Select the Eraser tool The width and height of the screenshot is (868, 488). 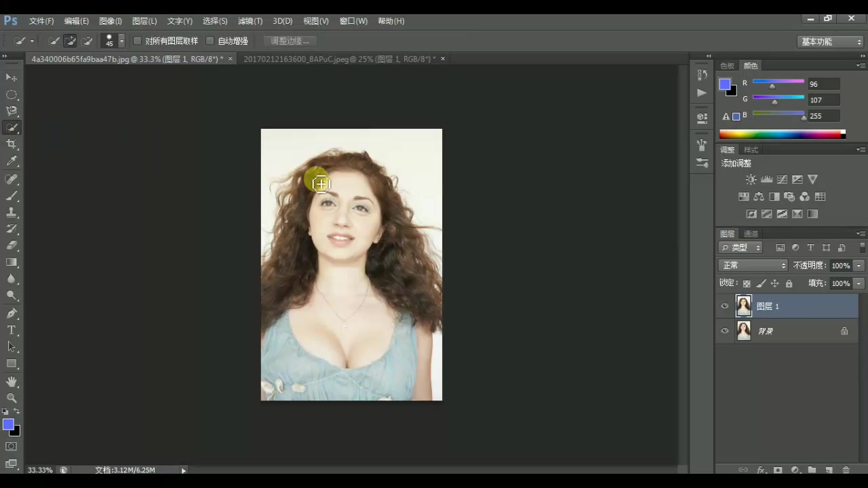pyautogui.click(x=12, y=245)
